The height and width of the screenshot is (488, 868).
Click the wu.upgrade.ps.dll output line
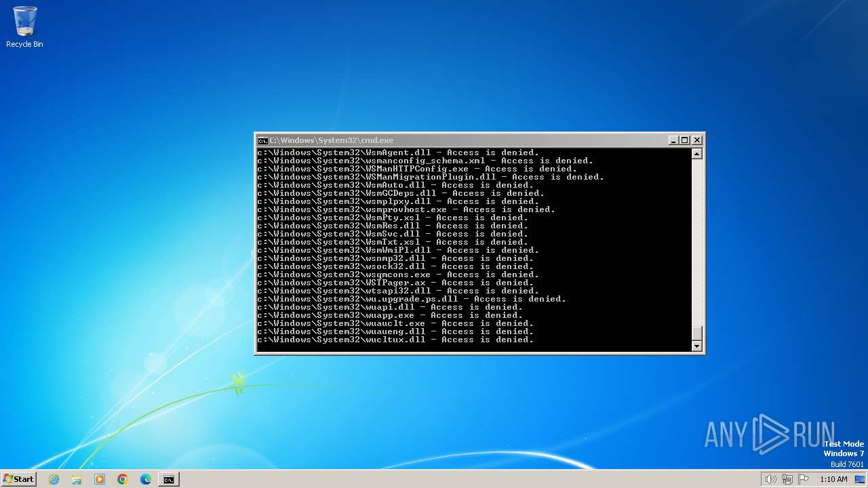coord(412,299)
